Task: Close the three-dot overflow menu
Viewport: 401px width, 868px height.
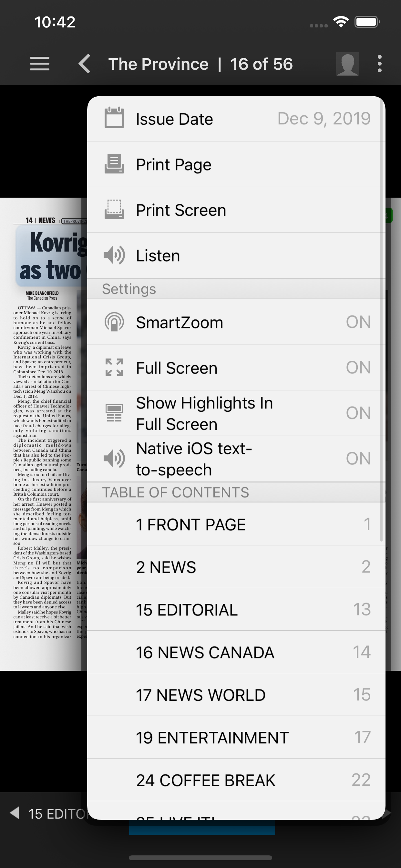Action: coord(380,64)
